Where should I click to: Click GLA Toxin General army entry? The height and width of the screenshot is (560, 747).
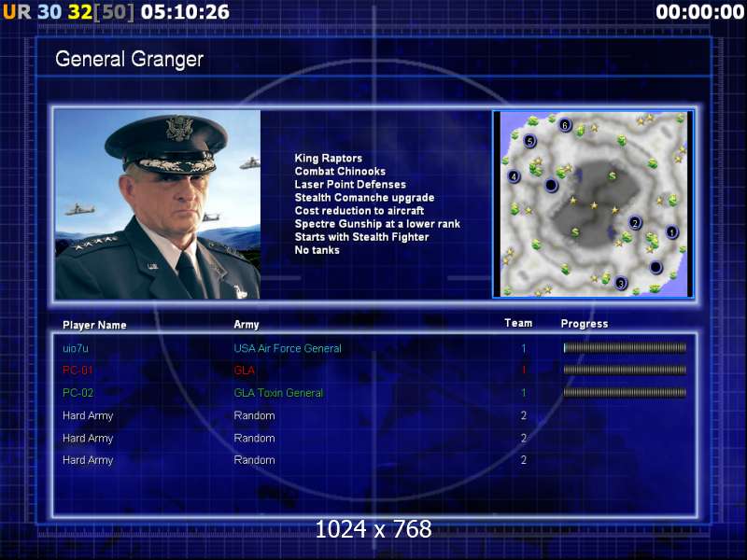[278, 393]
